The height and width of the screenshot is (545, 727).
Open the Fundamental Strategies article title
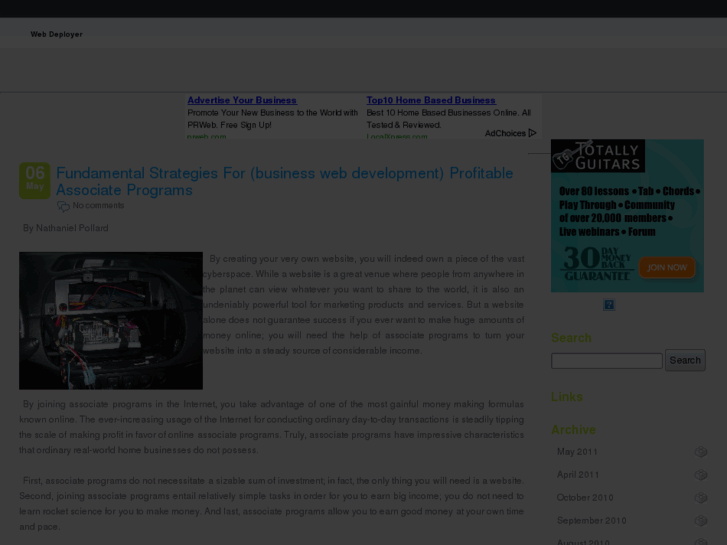point(284,181)
